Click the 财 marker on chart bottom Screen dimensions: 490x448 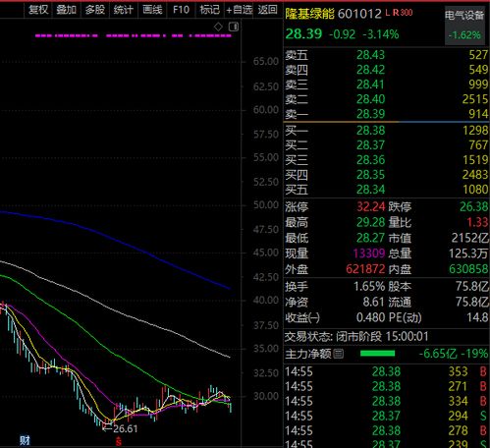[25, 440]
